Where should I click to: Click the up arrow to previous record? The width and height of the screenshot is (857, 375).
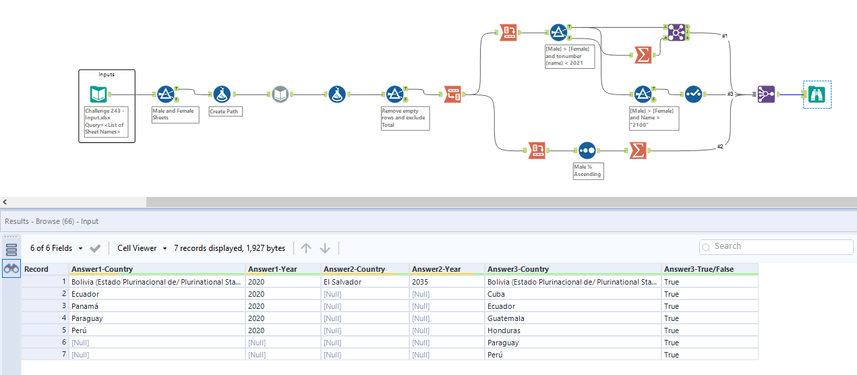[306, 248]
